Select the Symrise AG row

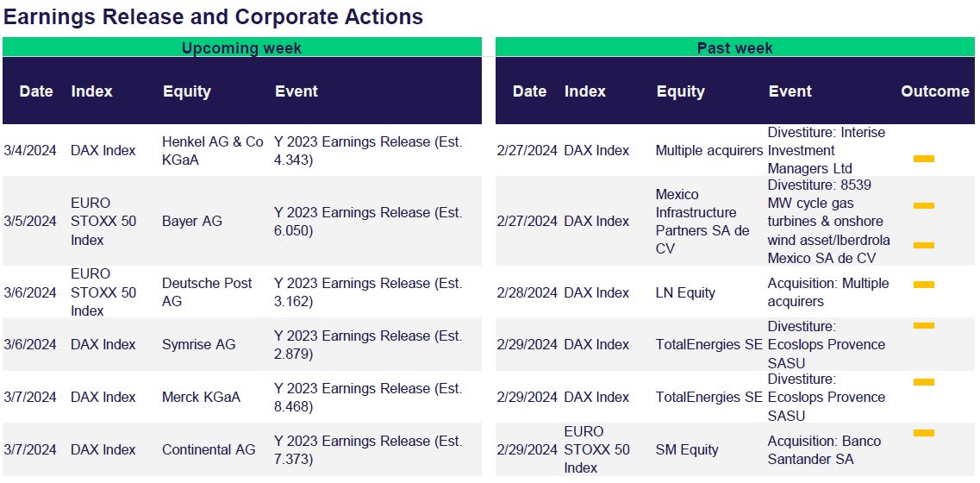pos(242,345)
